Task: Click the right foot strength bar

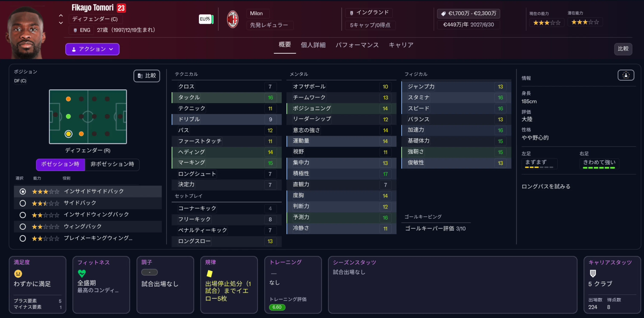Action: 599,168
